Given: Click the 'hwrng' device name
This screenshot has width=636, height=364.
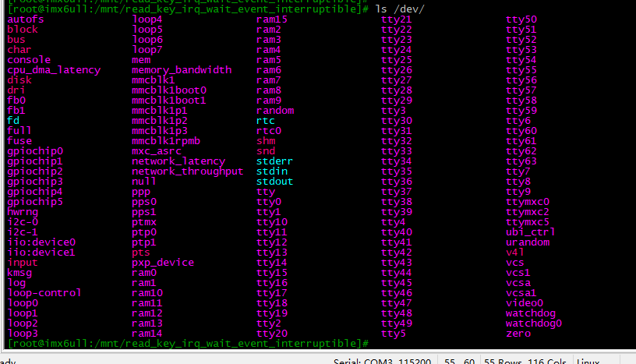Looking at the screenshot, I should [x=23, y=212].
